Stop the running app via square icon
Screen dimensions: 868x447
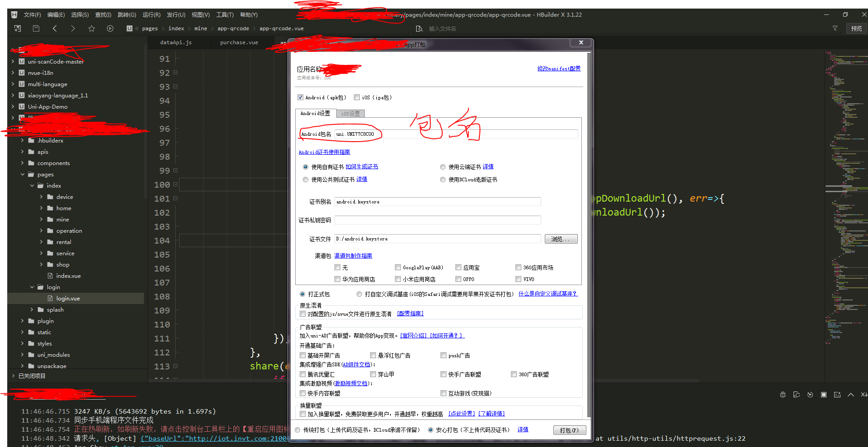(x=823, y=395)
